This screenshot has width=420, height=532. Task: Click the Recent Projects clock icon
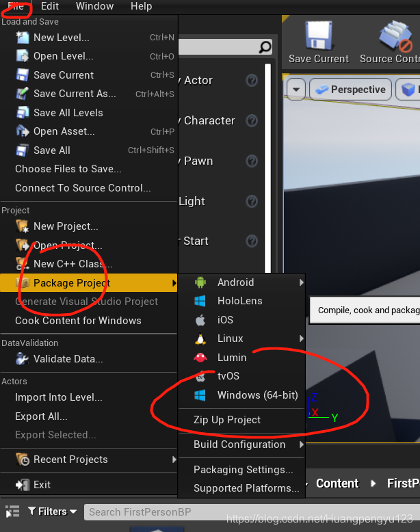point(23,460)
